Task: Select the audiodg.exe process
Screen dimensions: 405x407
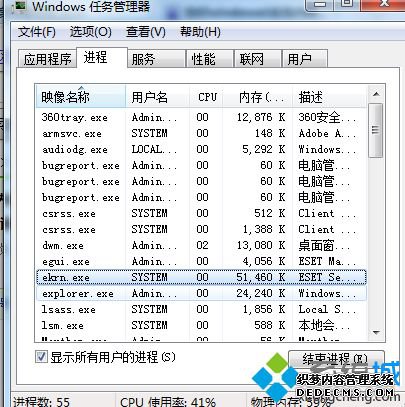Action: pyautogui.click(x=201, y=149)
